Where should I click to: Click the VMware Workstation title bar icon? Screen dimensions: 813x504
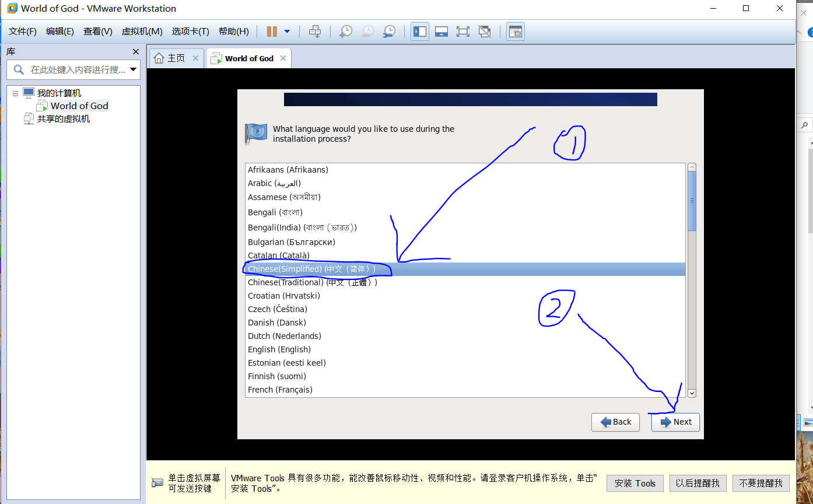pos(12,8)
